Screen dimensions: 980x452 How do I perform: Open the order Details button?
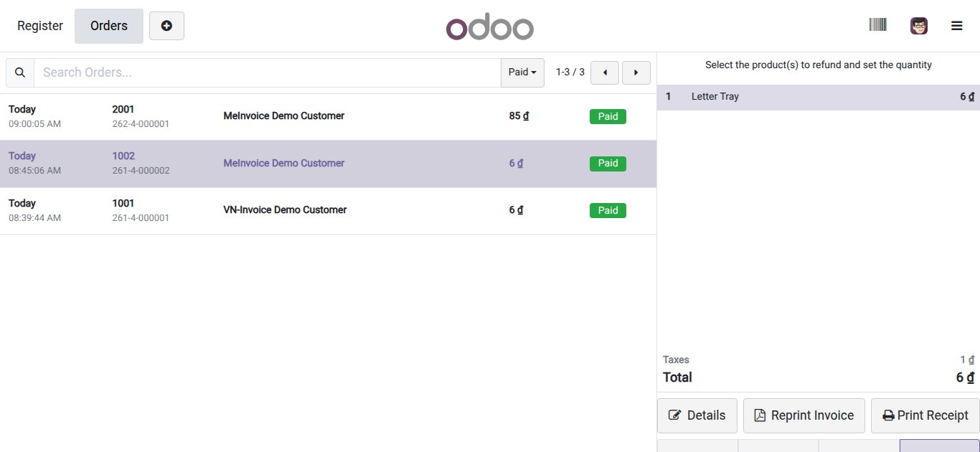click(x=697, y=415)
